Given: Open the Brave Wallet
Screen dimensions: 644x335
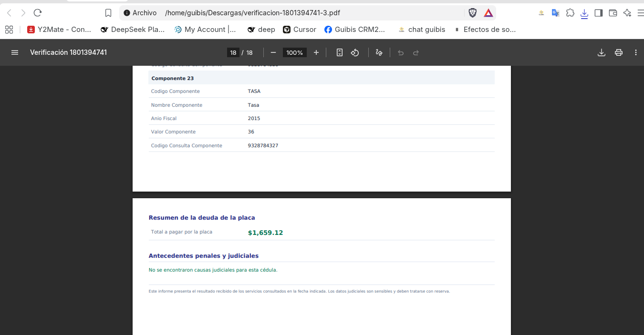Looking at the screenshot, I should click(613, 13).
